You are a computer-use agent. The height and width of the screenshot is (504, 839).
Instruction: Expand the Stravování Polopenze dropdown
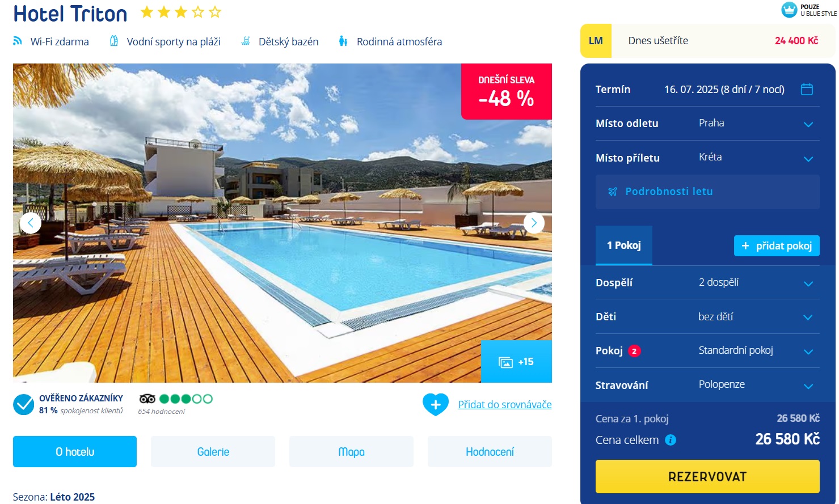tap(707, 385)
